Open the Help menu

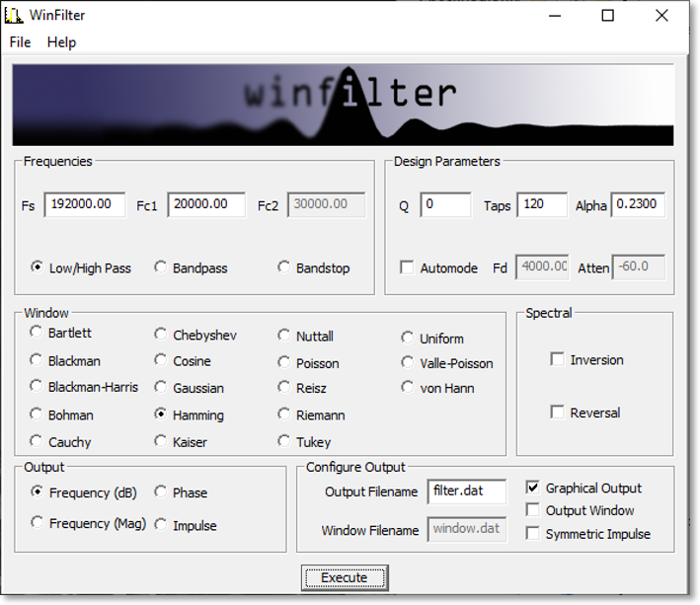[x=61, y=42]
